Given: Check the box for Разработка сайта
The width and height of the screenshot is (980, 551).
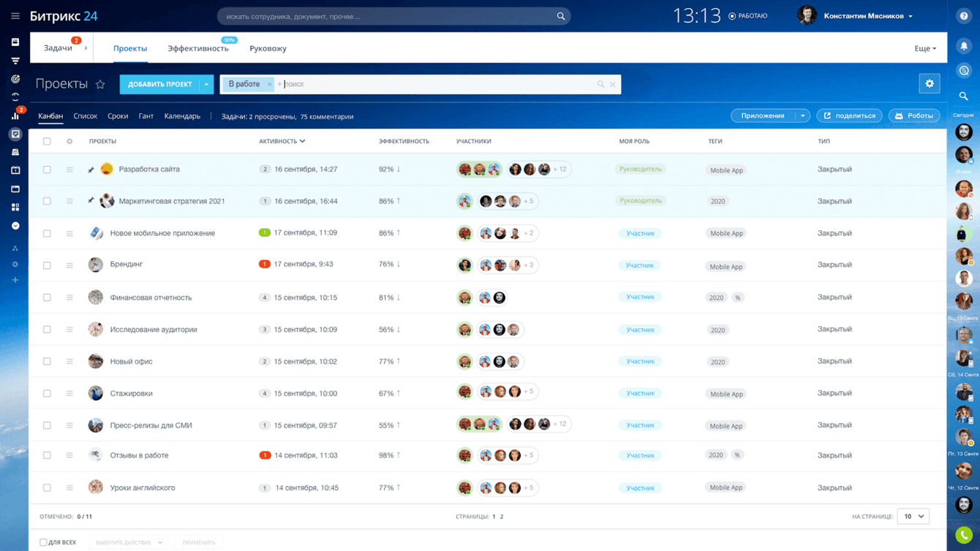Looking at the screenshot, I should pyautogui.click(x=47, y=170).
